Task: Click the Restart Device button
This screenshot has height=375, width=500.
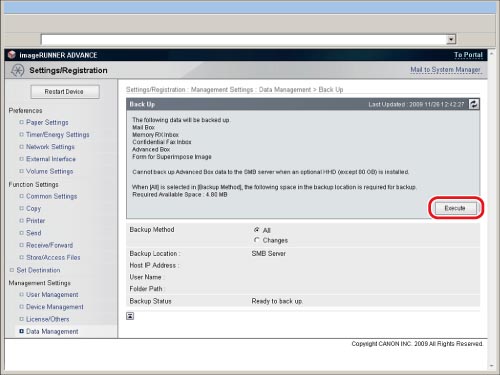Action: (65, 92)
